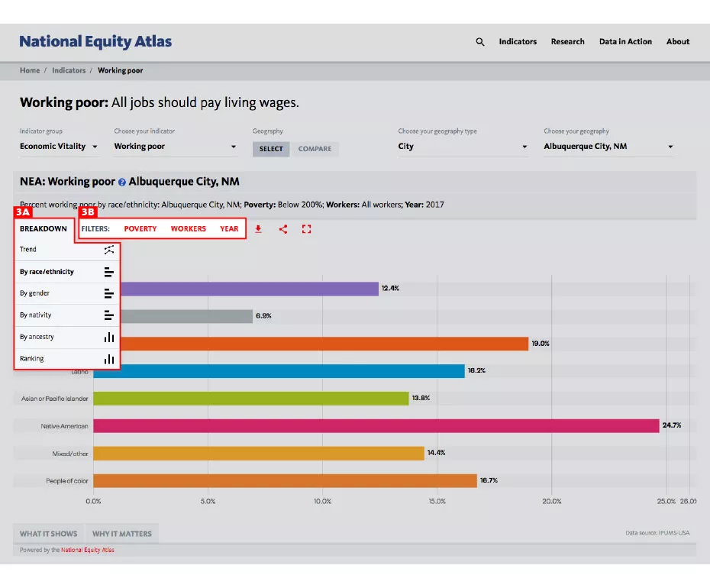Click the bar-chart icon next to By ancestry
710x588 pixels.
[108, 337]
